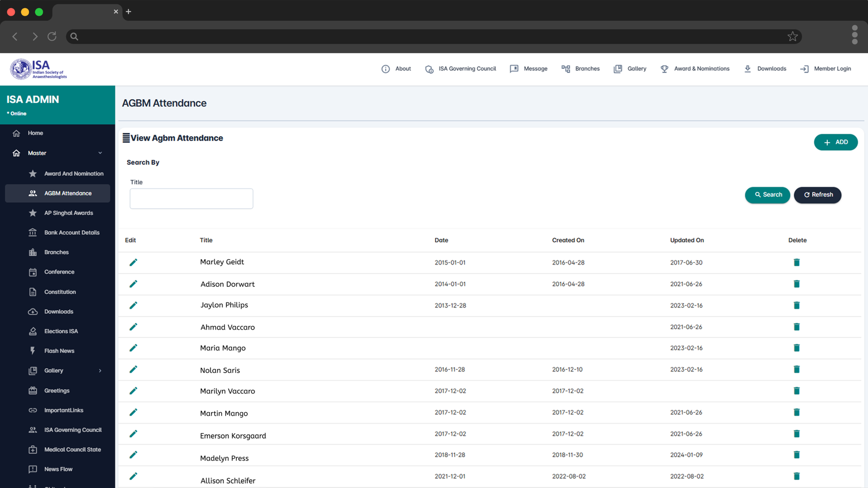Viewport: 868px width, 488px height.
Task: Click the browser address bar
Action: coord(434,36)
